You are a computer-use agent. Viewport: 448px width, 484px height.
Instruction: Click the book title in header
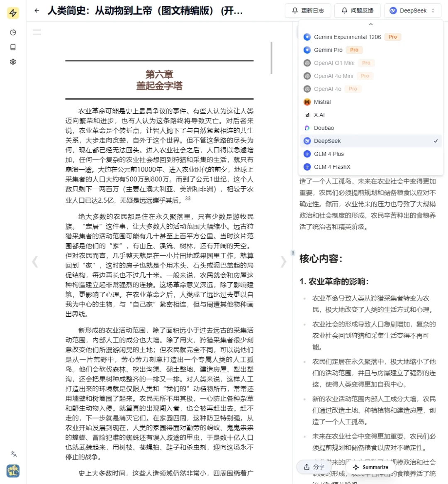(145, 11)
